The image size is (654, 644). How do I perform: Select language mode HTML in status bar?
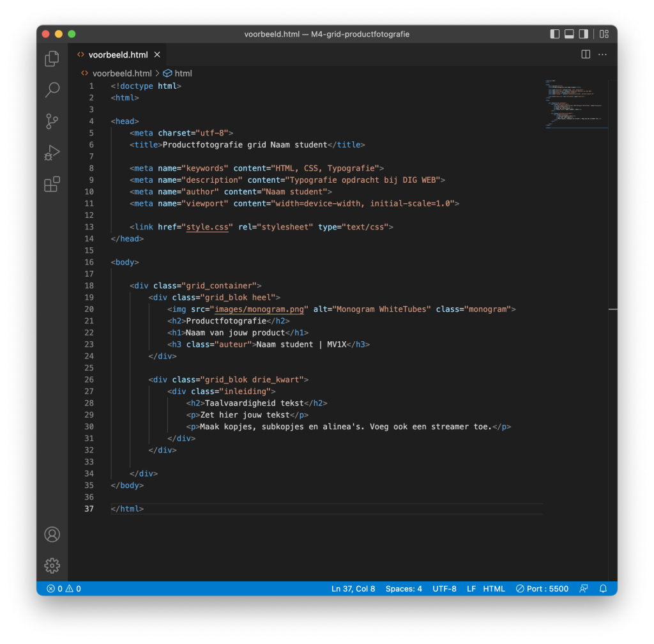tap(494, 588)
